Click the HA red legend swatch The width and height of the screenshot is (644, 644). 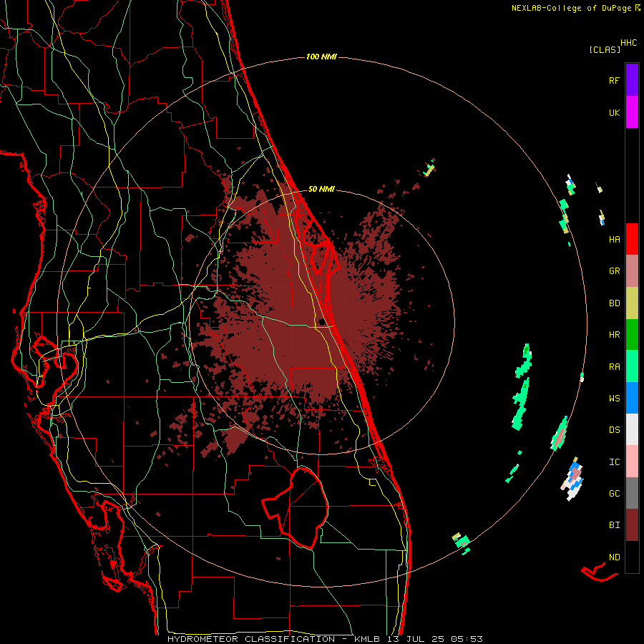[632, 239]
